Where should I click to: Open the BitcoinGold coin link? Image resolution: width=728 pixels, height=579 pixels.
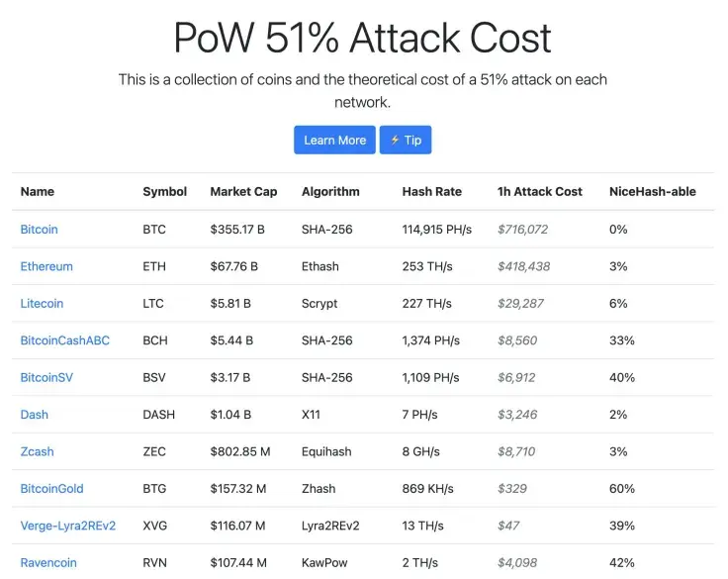pyautogui.click(x=52, y=489)
